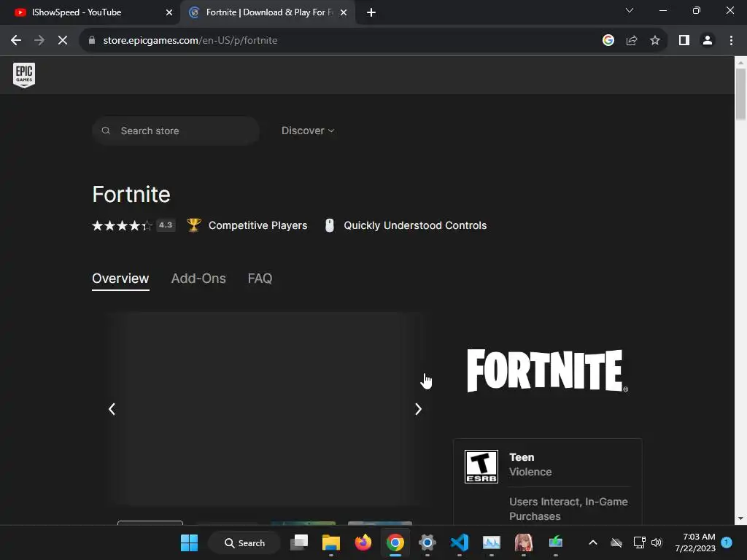Viewport: 747px width, 560px height.
Task: Open the Chrome profile menu
Action: [708, 41]
